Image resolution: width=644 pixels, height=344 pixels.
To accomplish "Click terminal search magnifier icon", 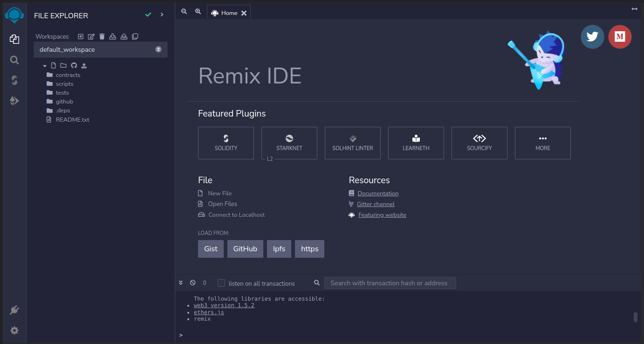I will tap(317, 283).
